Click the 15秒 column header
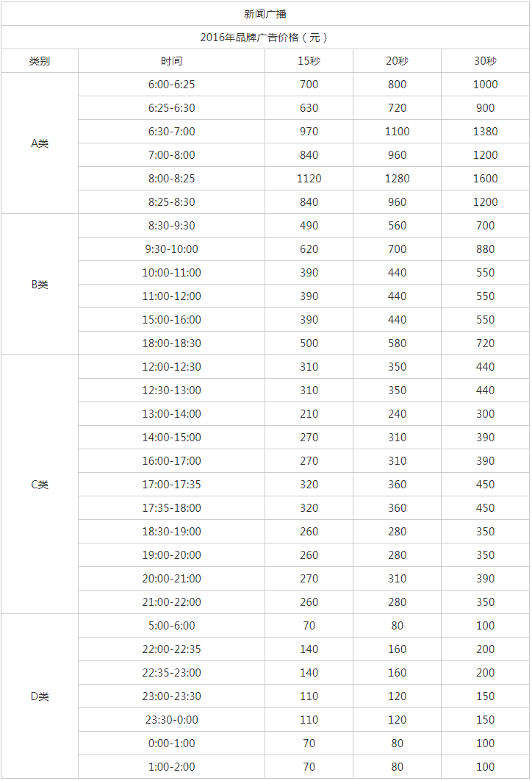 309,61
